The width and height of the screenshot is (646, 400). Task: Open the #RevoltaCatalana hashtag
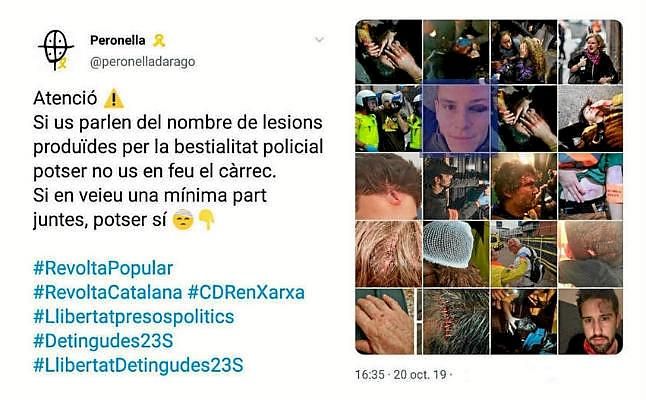click(108, 292)
